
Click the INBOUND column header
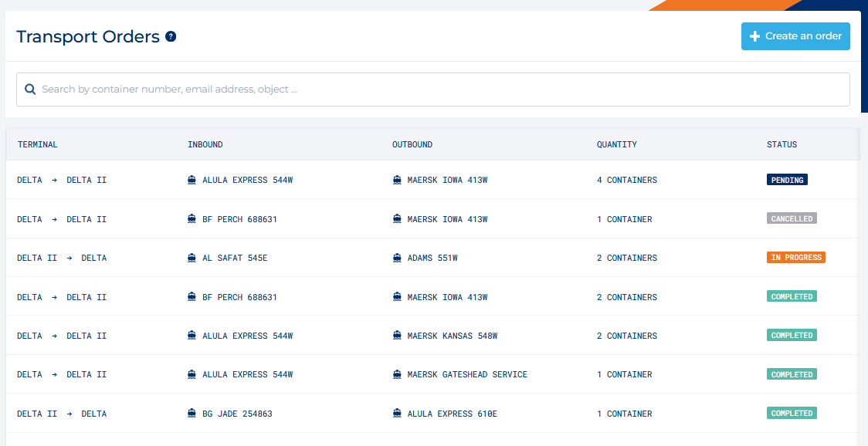(205, 145)
